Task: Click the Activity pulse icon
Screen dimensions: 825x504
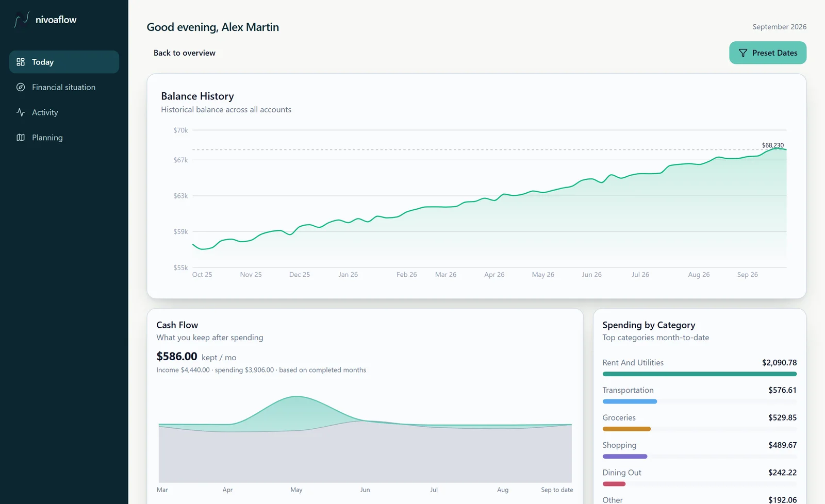Action: [21, 112]
